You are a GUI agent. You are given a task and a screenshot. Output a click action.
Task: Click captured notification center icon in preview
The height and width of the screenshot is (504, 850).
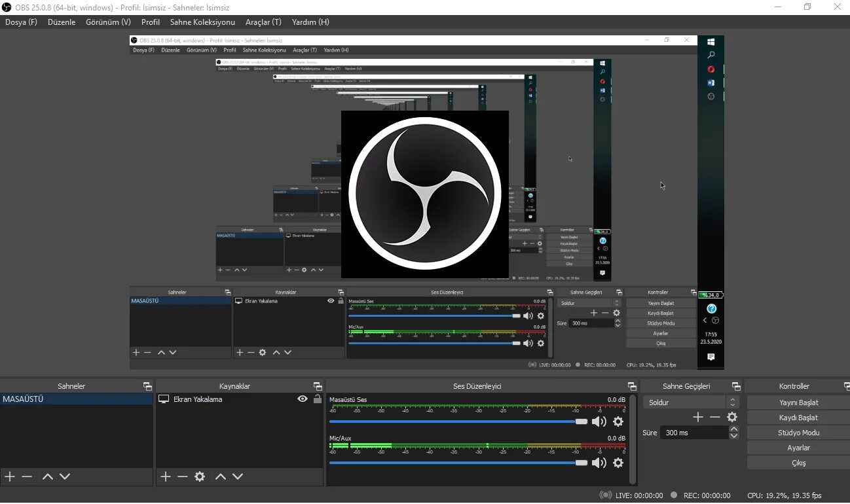pyautogui.click(x=711, y=357)
